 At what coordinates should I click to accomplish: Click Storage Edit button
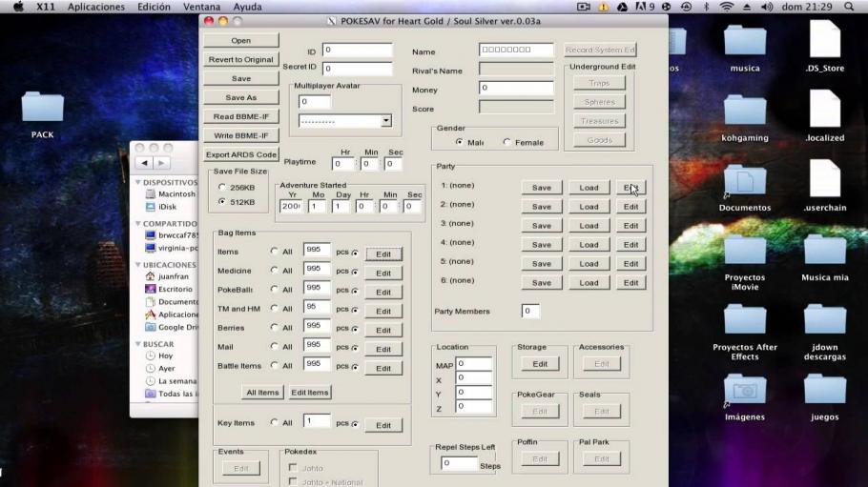[540, 364]
